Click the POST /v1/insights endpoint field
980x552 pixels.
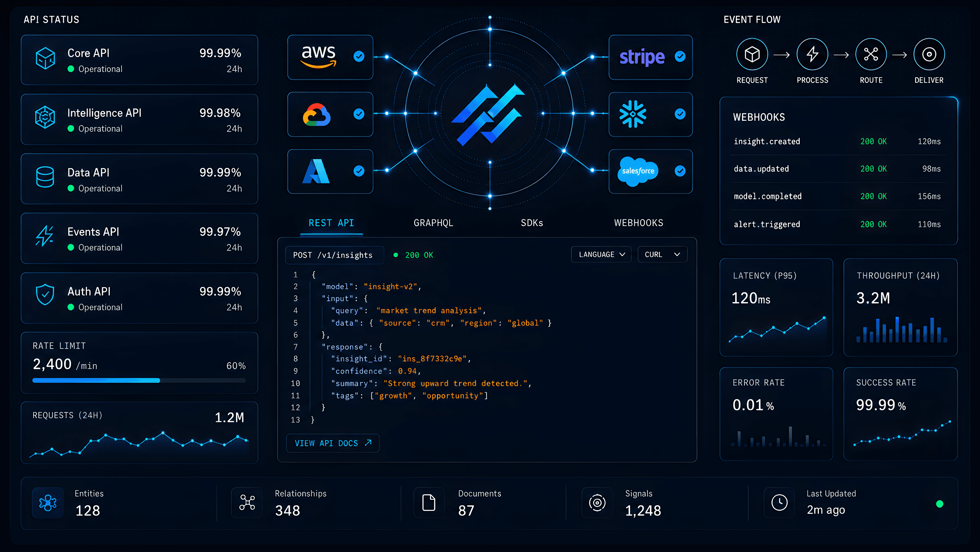coord(335,255)
